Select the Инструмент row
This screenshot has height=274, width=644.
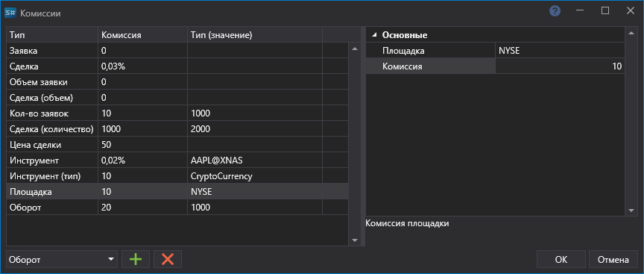[177, 161]
